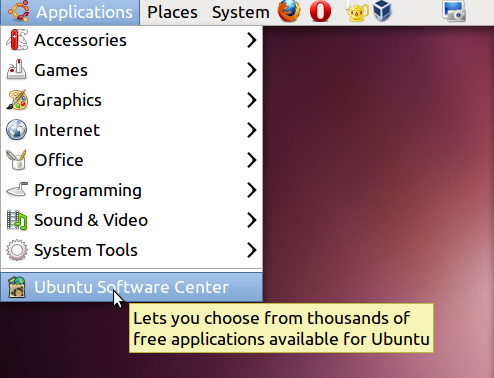Launch Ubuntu Software Center
494x378 pixels.
(x=132, y=287)
